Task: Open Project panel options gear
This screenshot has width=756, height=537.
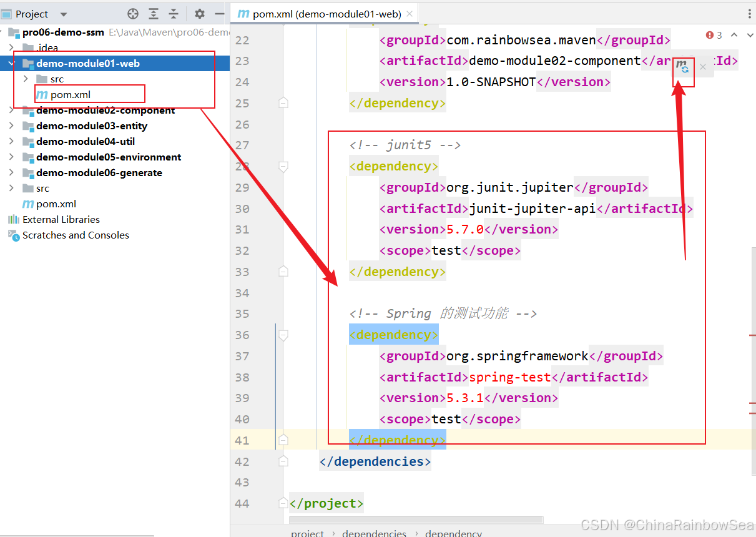Action: pyautogui.click(x=199, y=14)
